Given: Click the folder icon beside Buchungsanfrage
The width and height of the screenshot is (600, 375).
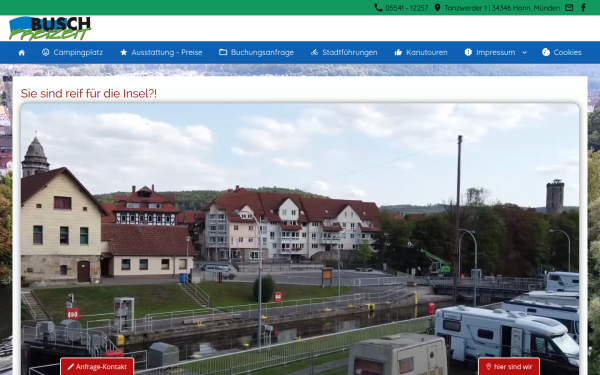Looking at the screenshot, I should (x=223, y=52).
